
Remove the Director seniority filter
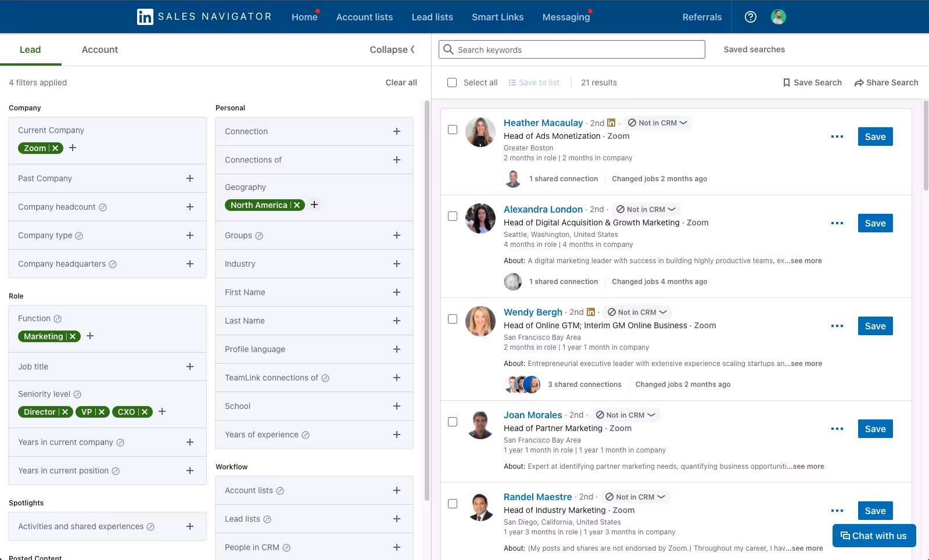click(65, 412)
